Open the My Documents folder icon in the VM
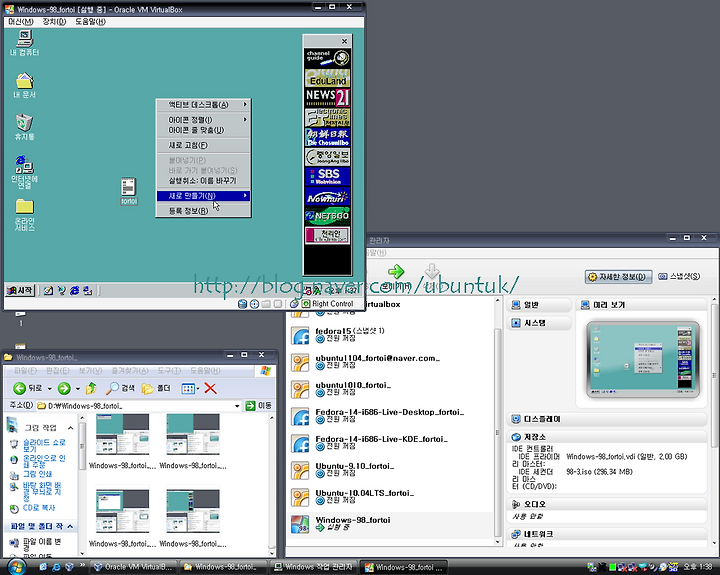720x575 pixels. tap(24, 85)
